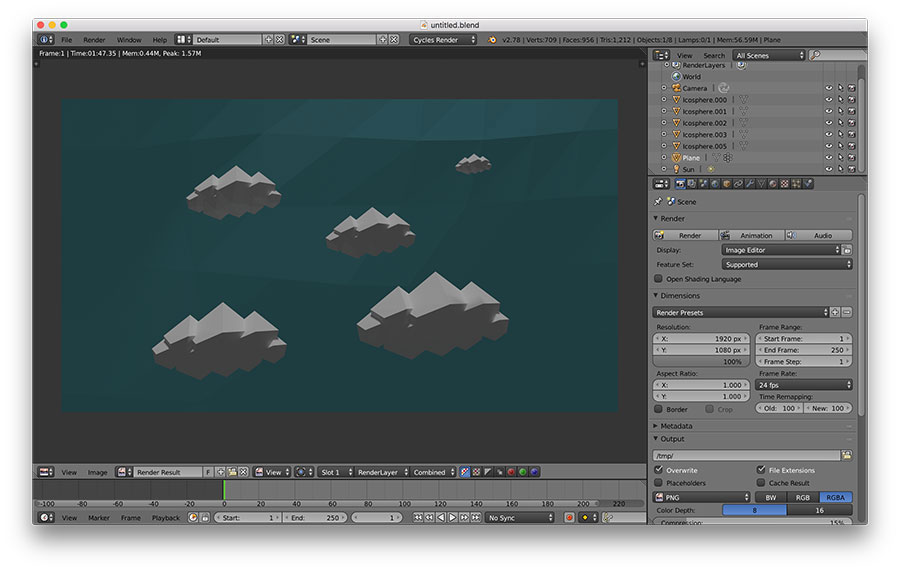Show blue channel in image editor
The width and height of the screenshot is (900, 571).
point(534,472)
